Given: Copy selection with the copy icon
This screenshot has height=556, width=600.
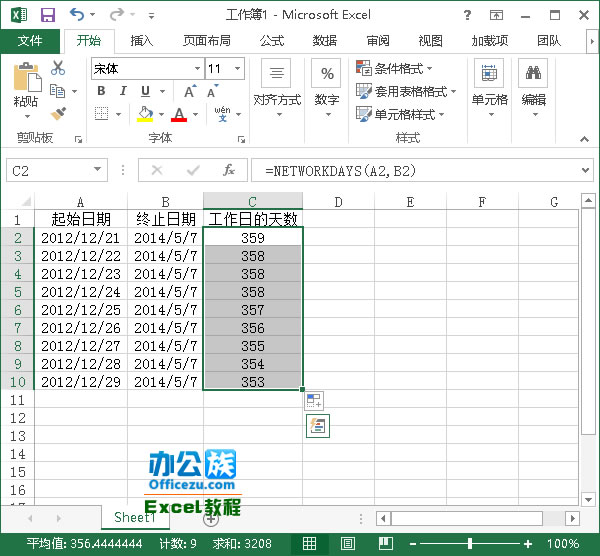Looking at the screenshot, I should (x=58, y=91).
